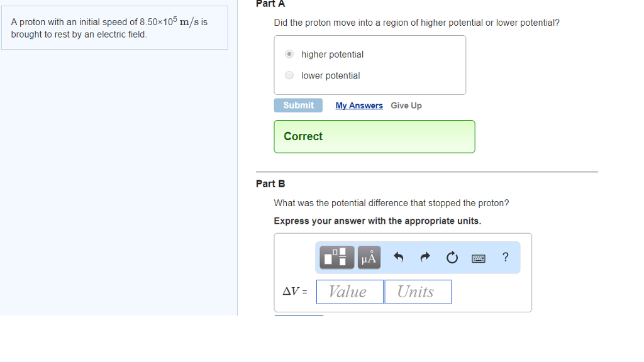This screenshot has width=644, height=362.
Task: Click the green Correct banner
Action: pyautogui.click(x=374, y=136)
